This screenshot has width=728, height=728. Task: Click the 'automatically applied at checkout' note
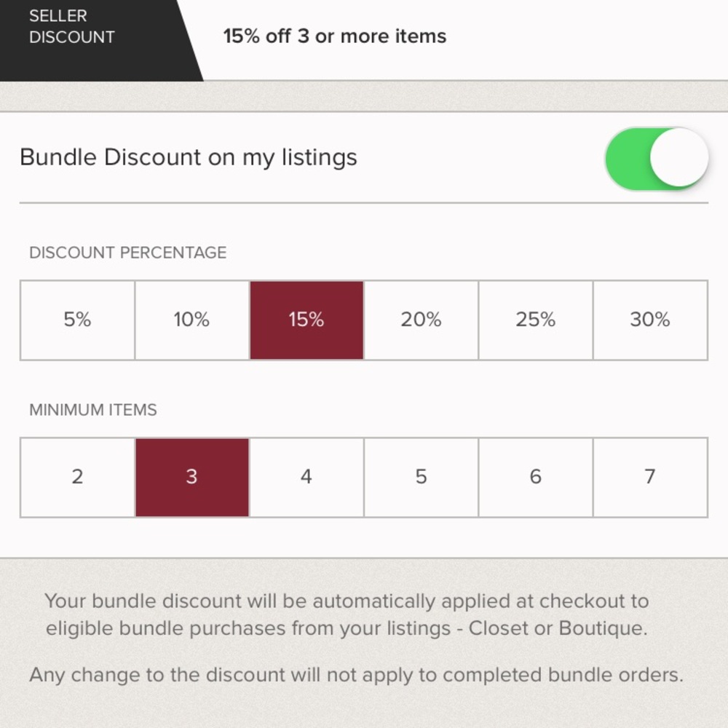[347, 614]
